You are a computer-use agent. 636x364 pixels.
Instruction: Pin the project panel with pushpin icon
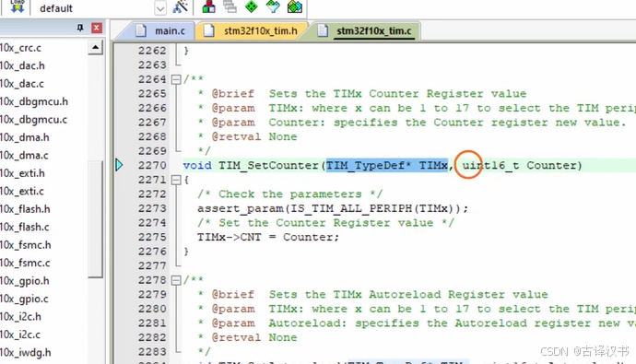[80, 28]
